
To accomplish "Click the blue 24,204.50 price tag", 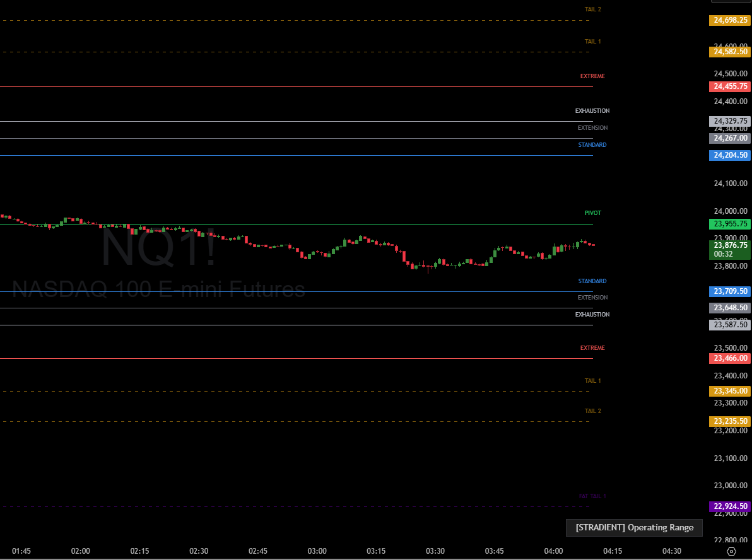I will pos(730,155).
